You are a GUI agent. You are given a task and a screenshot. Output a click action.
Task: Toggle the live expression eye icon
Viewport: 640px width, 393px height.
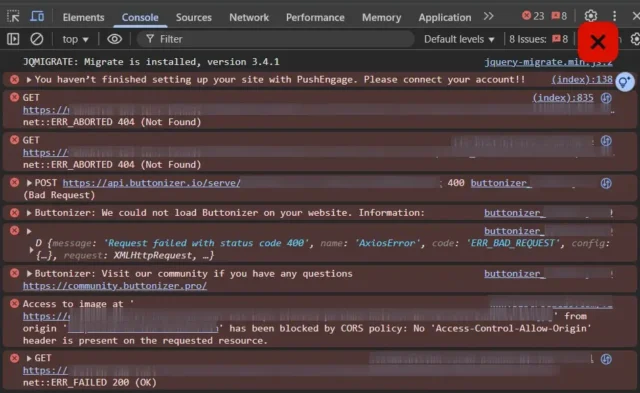[114, 39]
